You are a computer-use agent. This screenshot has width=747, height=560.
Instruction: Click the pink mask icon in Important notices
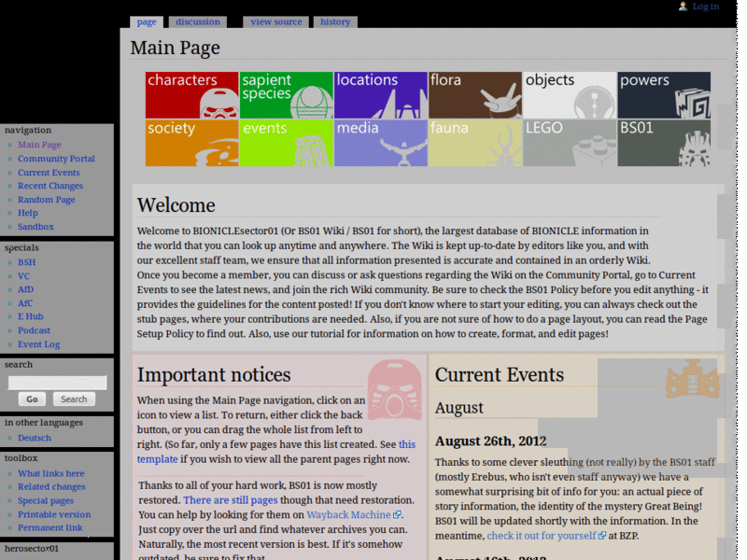[394, 390]
